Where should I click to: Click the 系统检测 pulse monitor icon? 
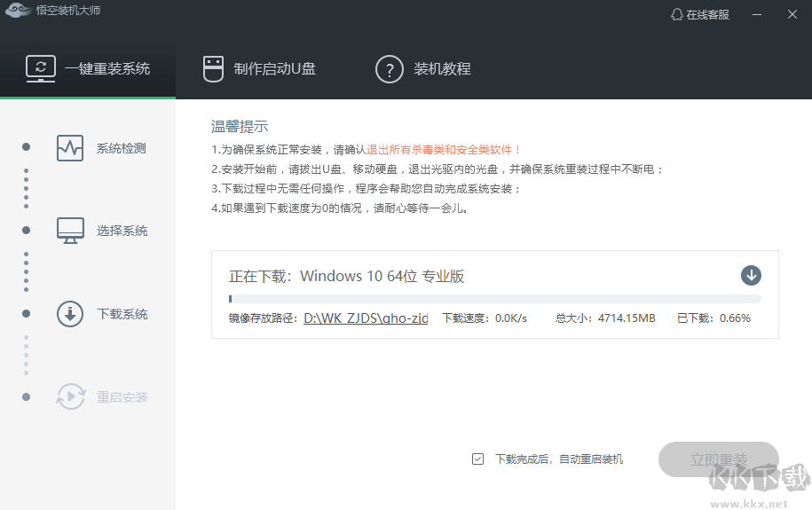pyautogui.click(x=70, y=148)
